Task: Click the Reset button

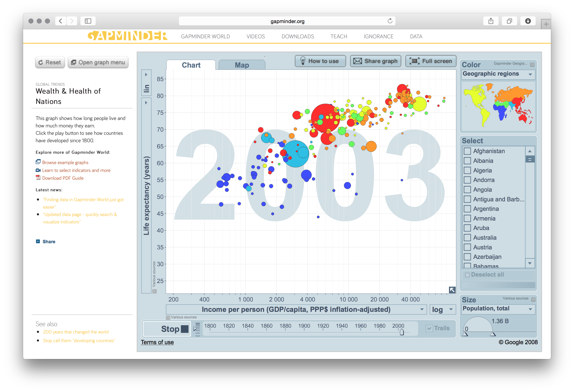Action: click(x=50, y=62)
